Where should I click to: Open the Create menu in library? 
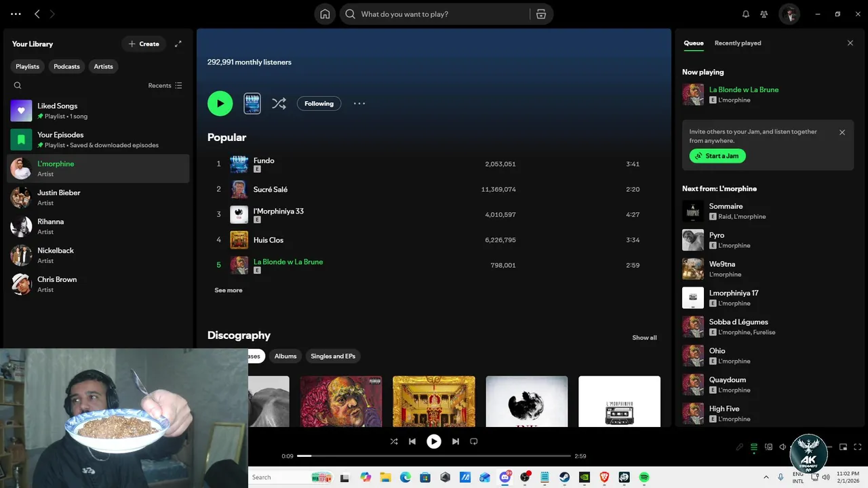[x=144, y=44]
